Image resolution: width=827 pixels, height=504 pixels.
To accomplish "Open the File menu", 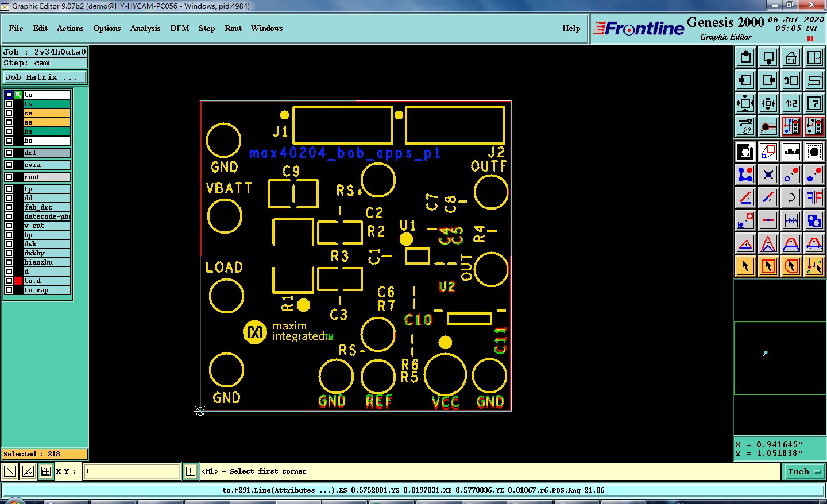I will [x=16, y=28].
